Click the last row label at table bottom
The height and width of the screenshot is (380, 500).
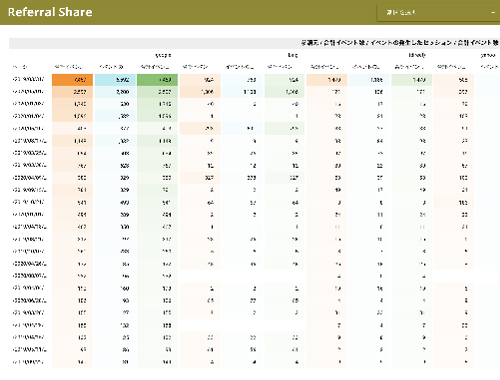(x=28, y=362)
